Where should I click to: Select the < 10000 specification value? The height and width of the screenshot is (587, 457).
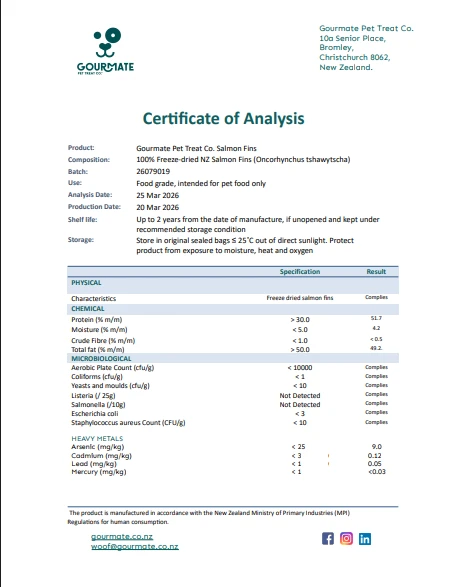300,368
